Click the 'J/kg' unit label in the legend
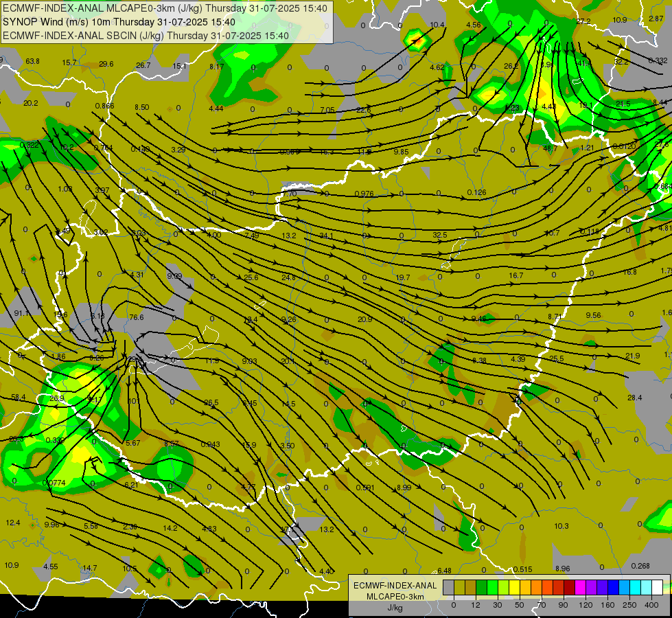This screenshot has height=618, width=672. click(395, 608)
